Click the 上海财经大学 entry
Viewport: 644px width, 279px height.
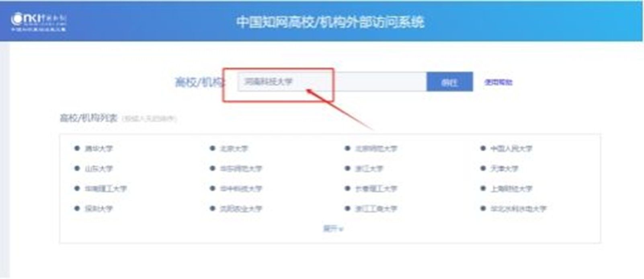coord(511,189)
